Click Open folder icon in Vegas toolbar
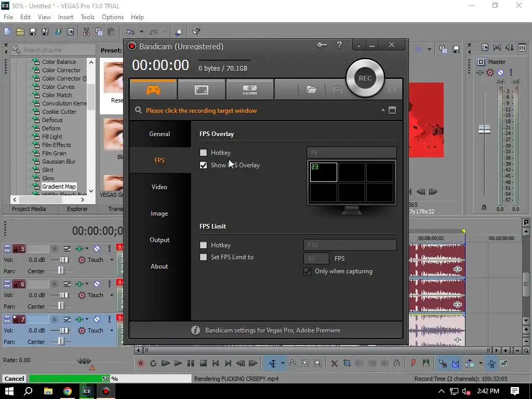The image size is (532, 399). [20, 32]
